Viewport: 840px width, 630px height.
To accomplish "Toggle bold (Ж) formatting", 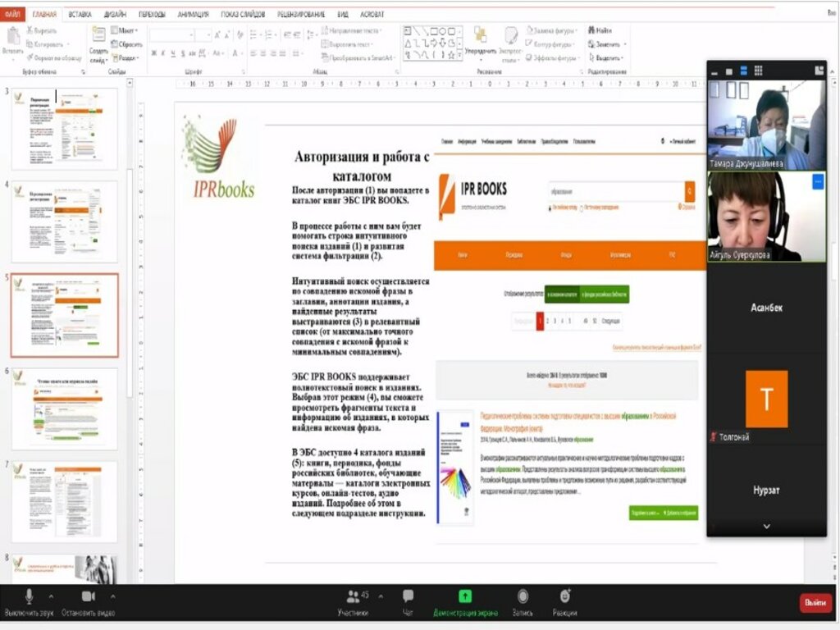I will click(154, 53).
